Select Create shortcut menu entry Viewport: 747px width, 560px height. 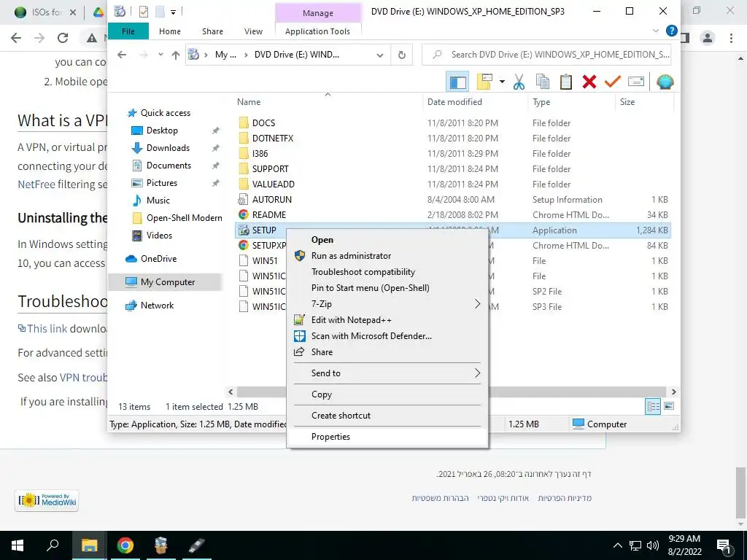click(x=387, y=415)
